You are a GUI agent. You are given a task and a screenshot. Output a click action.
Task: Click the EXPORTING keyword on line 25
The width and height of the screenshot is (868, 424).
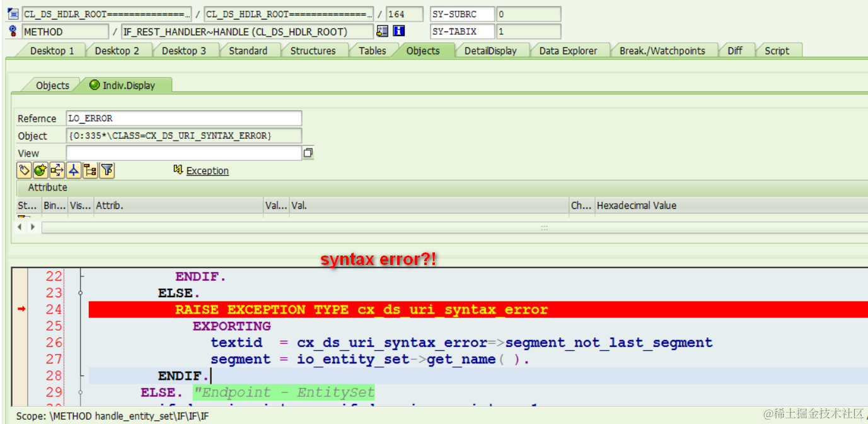232,326
